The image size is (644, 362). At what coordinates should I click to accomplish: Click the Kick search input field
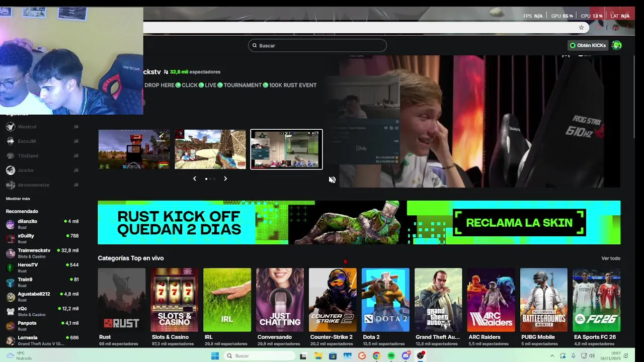pos(317,46)
